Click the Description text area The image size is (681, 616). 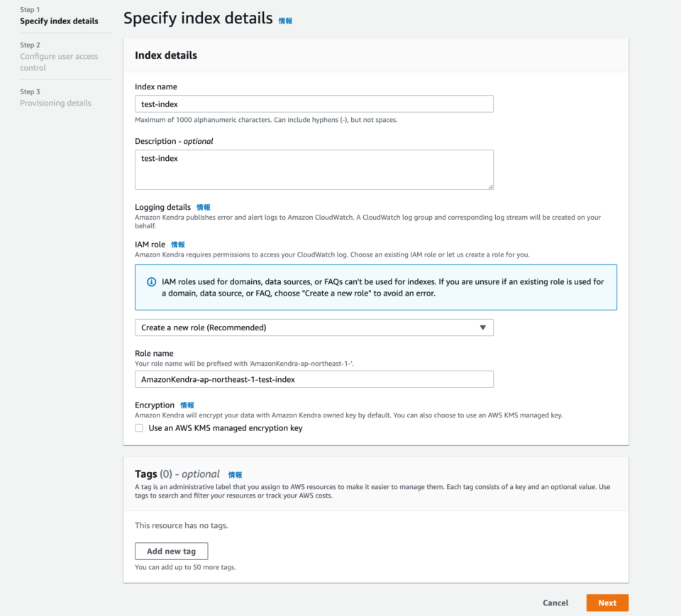[x=314, y=169]
